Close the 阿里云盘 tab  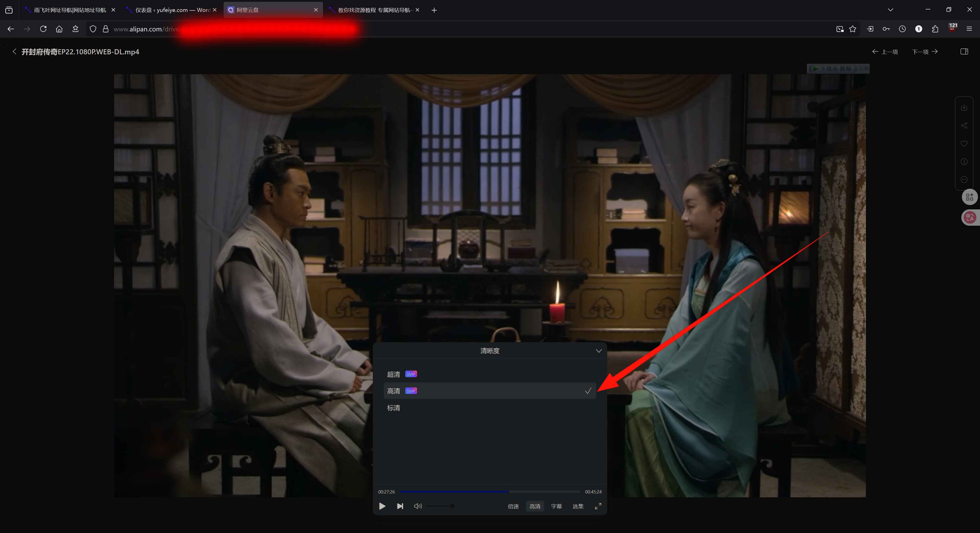click(x=316, y=10)
